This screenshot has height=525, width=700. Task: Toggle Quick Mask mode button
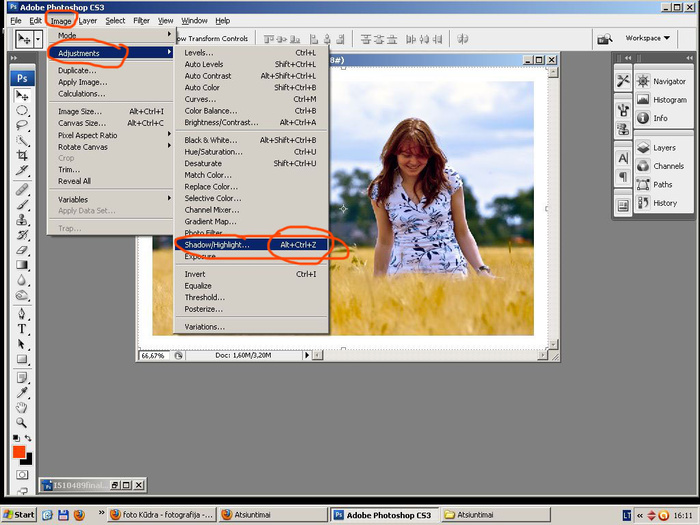[22, 474]
